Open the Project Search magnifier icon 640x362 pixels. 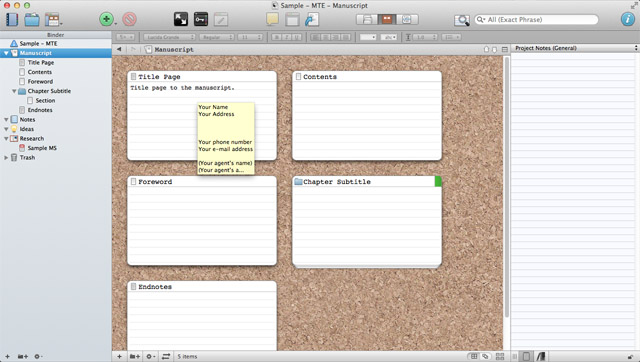click(x=462, y=20)
